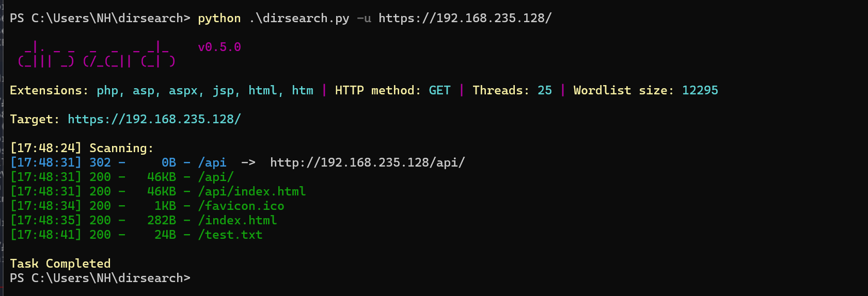Click the php extension label
Screen dimensions: 868x296
point(107,90)
